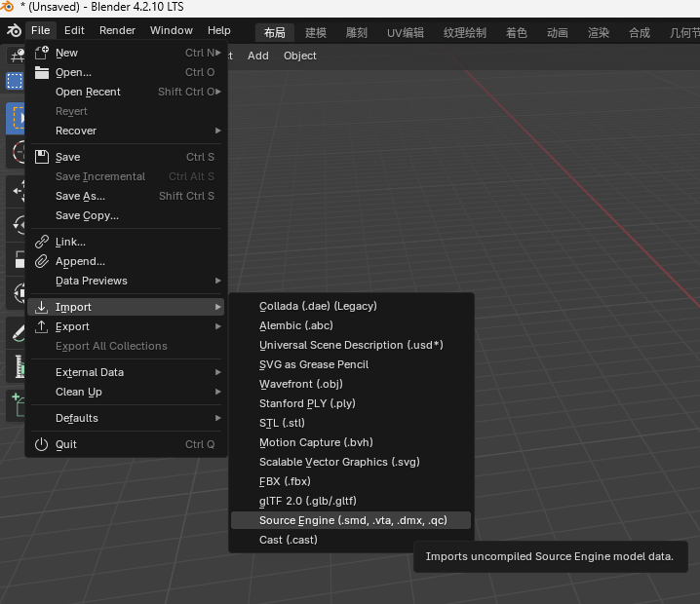Image resolution: width=700 pixels, height=604 pixels.
Task: Select FBX (.fbx) import format
Action: point(285,481)
